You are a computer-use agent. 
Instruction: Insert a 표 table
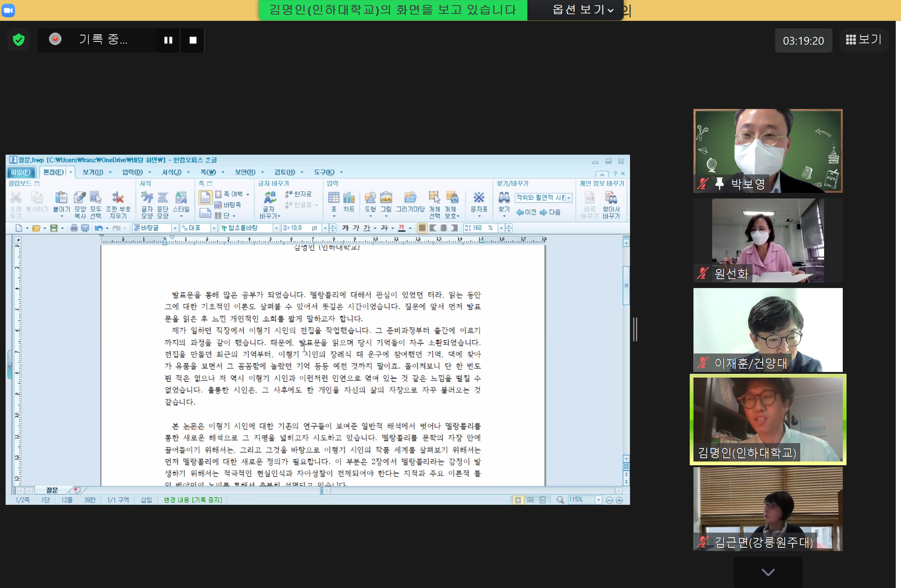coord(334,205)
